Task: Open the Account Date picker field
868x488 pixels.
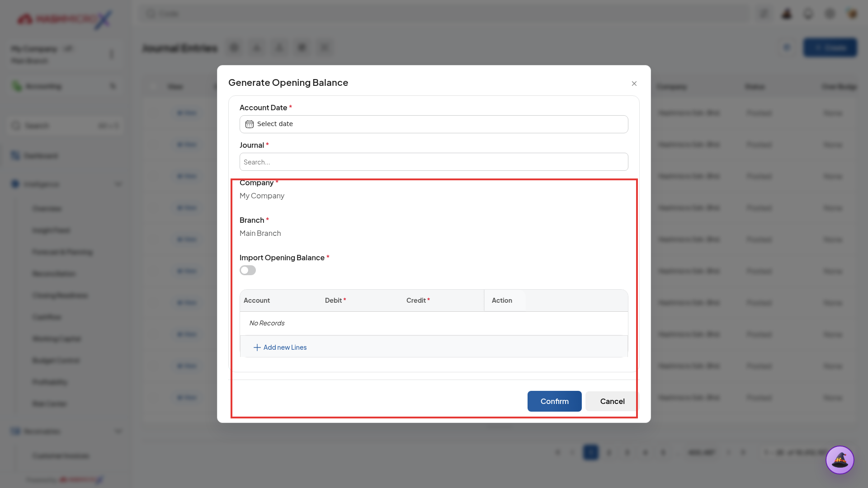Action: (434, 124)
